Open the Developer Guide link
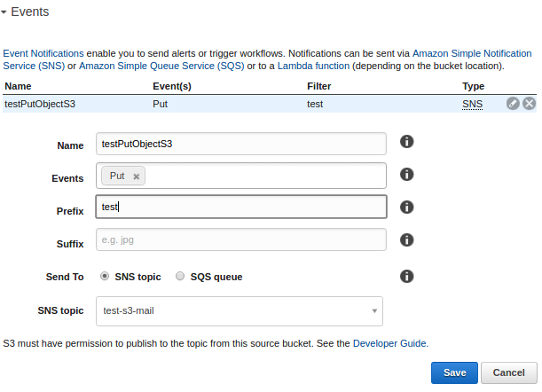This screenshot has width=542, height=392. click(x=390, y=343)
